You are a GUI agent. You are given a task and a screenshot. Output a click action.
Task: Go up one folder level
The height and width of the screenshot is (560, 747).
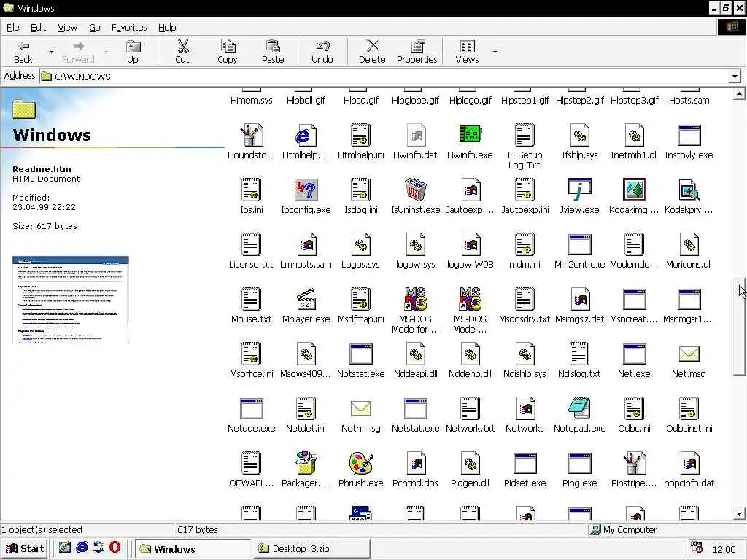pyautogui.click(x=133, y=52)
